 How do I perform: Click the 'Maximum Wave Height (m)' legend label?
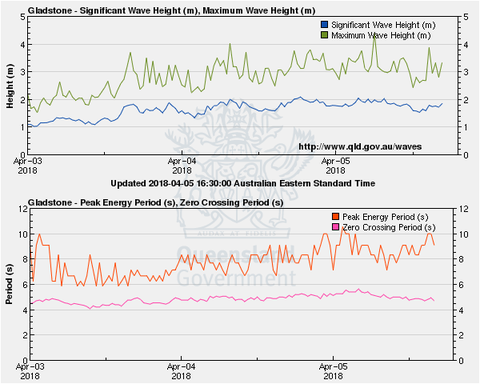(x=381, y=35)
